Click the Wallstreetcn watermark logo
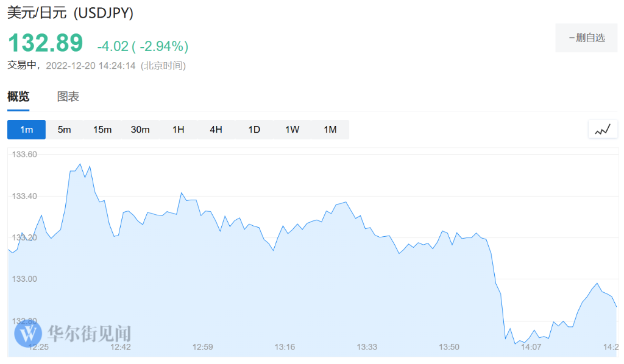 [73, 333]
